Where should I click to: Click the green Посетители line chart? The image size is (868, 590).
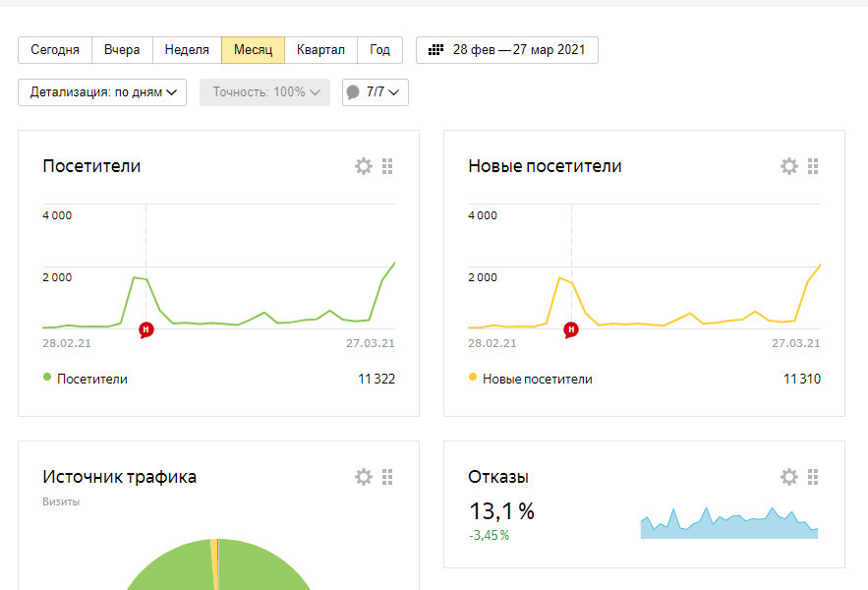[x=218, y=295]
